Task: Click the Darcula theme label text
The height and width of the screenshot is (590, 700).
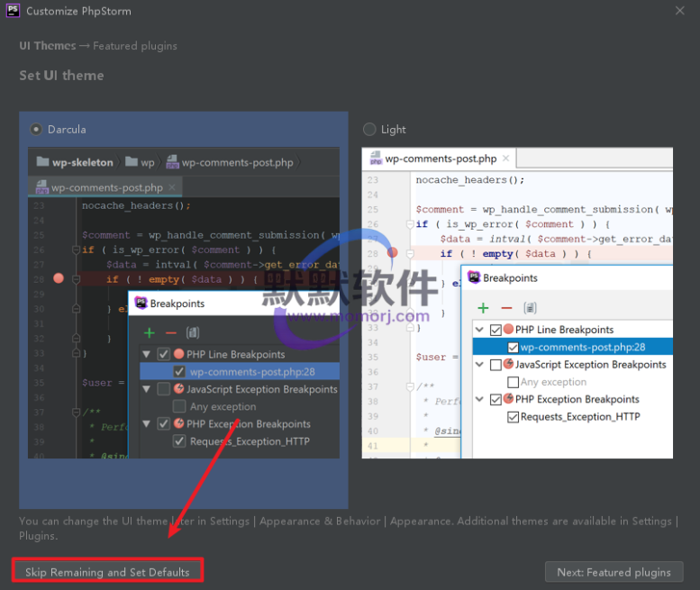Action: pyautogui.click(x=67, y=130)
